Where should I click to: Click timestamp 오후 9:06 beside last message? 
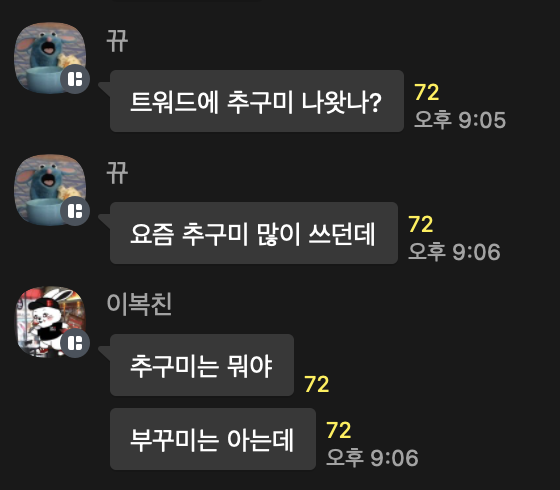[x=372, y=458]
